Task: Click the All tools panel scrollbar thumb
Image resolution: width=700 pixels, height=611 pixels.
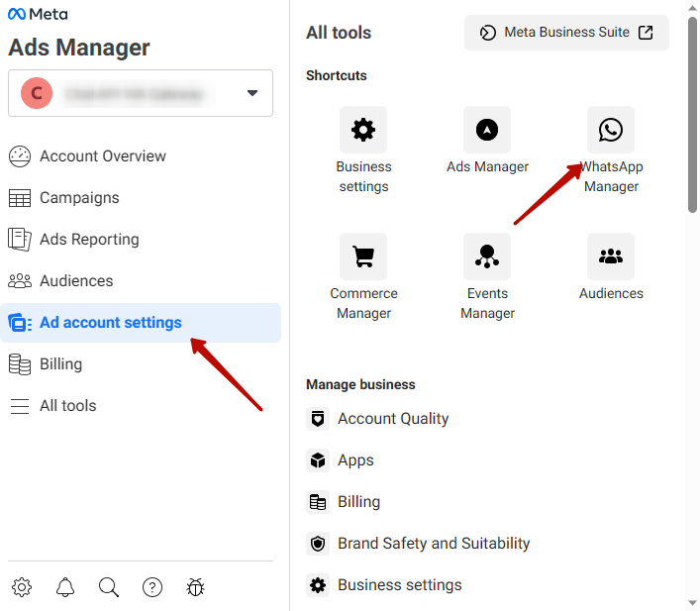Action: (x=692, y=115)
